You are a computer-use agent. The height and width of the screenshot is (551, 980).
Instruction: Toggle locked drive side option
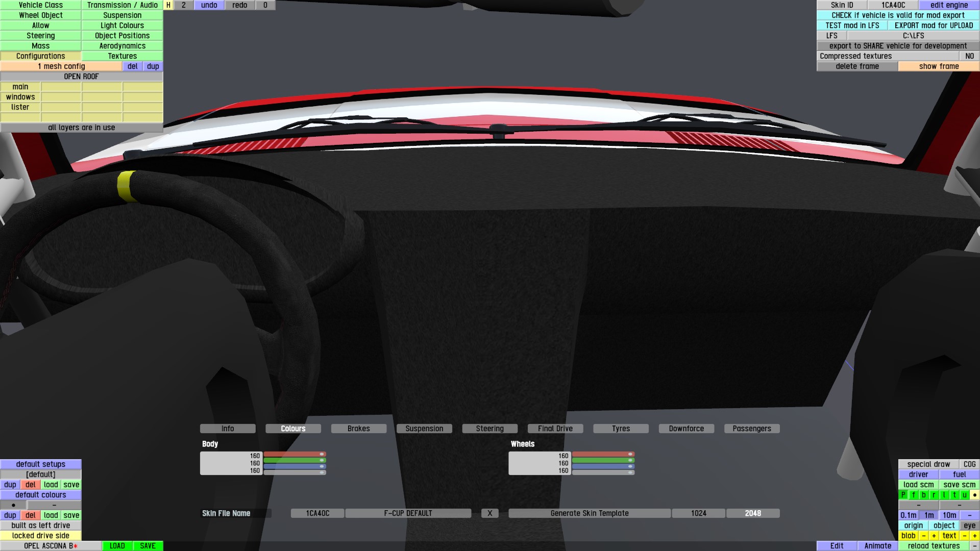pyautogui.click(x=41, y=536)
